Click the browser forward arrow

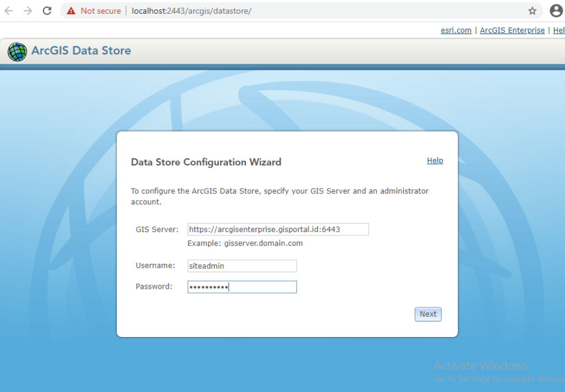pos(28,11)
